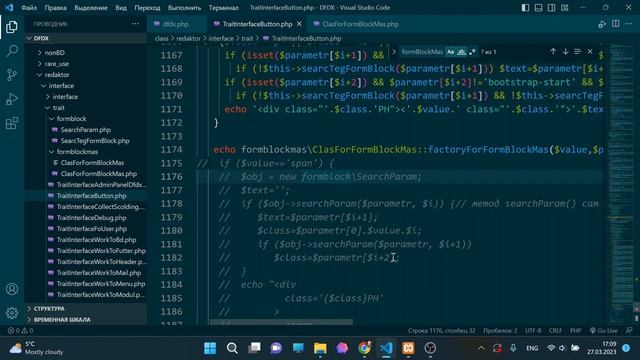Open the Переход menu

147,8
